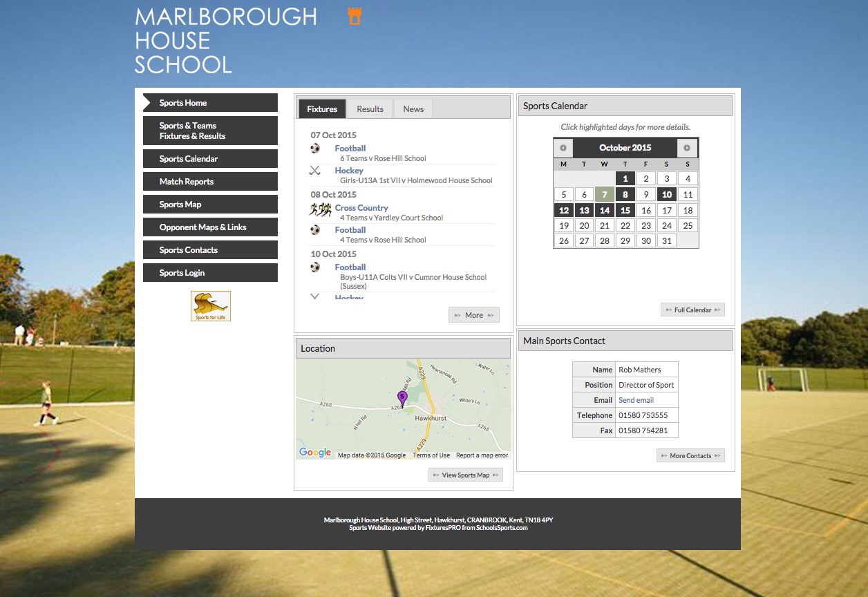Go to previous month in Sports Calendar
This screenshot has height=597, width=868.
(563, 148)
